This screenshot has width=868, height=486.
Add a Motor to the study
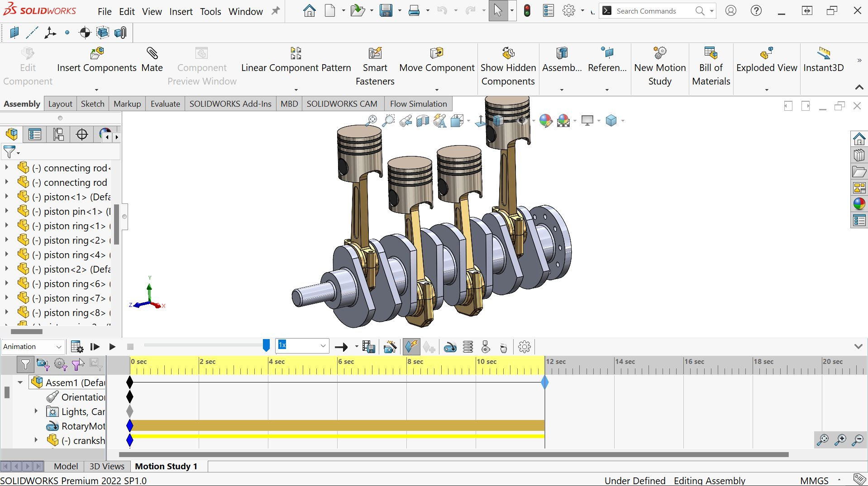click(450, 347)
